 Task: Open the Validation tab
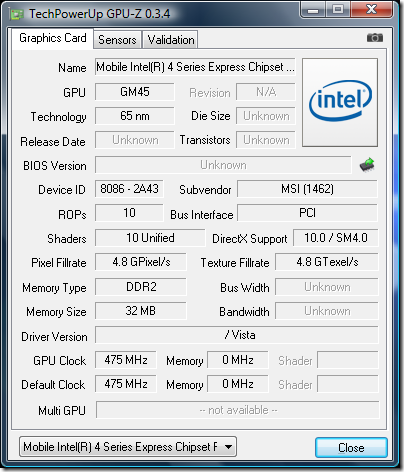coord(171,40)
